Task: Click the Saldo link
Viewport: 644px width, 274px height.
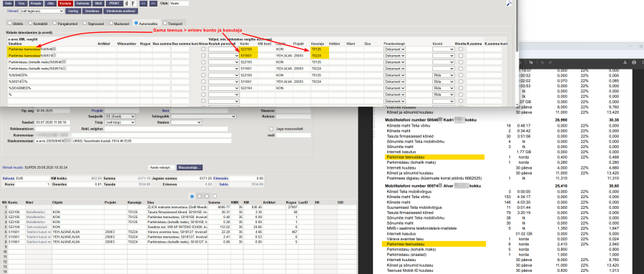Action: point(224,185)
